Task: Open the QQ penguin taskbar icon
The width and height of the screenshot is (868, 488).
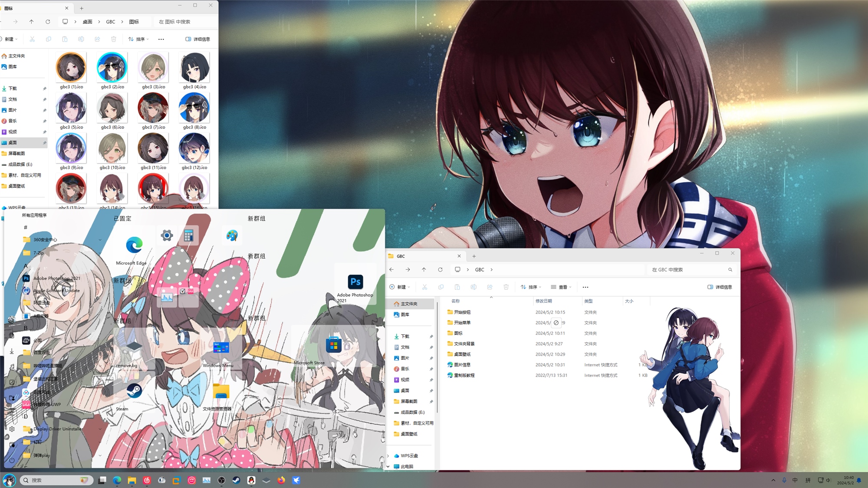Action: click(251, 480)
